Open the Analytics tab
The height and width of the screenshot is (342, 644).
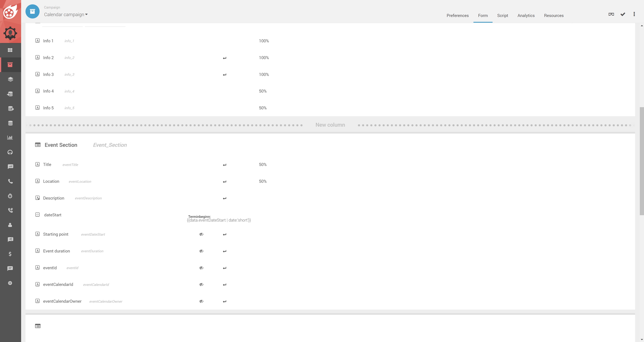point(526,15)
